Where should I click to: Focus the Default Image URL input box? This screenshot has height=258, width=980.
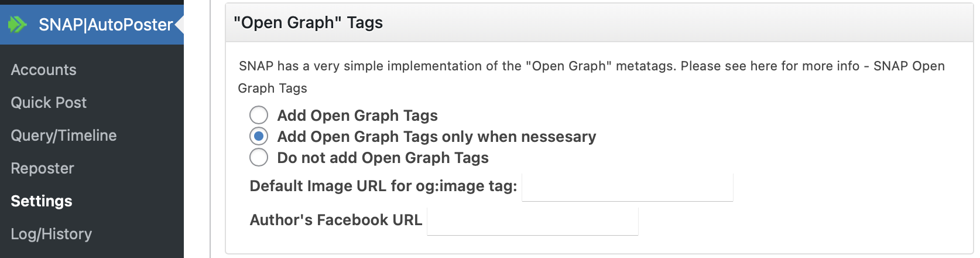[627, 187]
